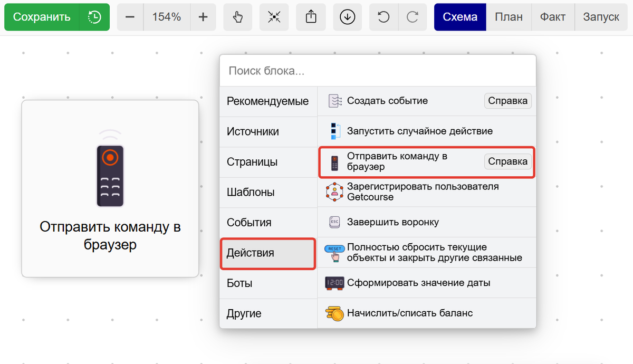The width and height of the screenshot is (633, 364).
Task: Open the Запуск tab
Action: click(601, 17)
